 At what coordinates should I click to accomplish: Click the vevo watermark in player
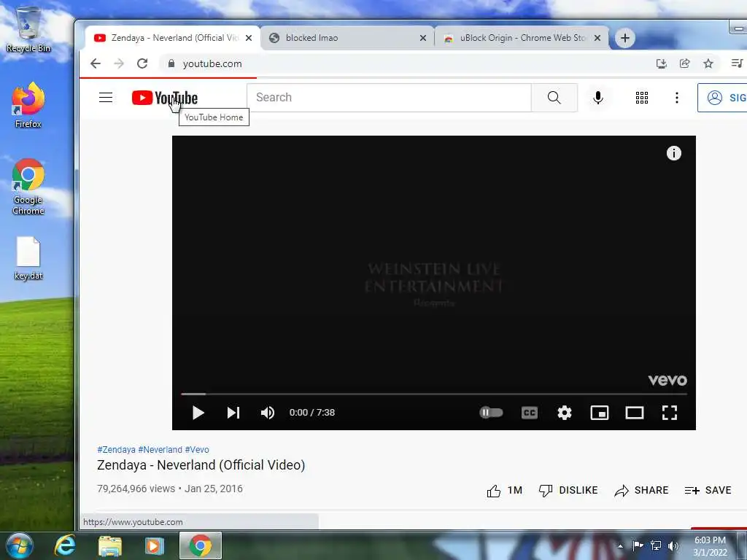pos(667,380)
